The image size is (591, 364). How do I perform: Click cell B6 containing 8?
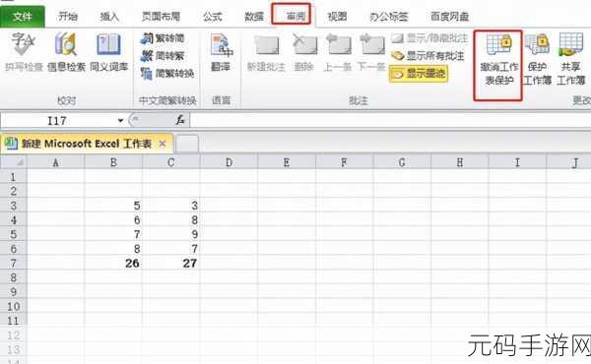[x=113, y=249]
